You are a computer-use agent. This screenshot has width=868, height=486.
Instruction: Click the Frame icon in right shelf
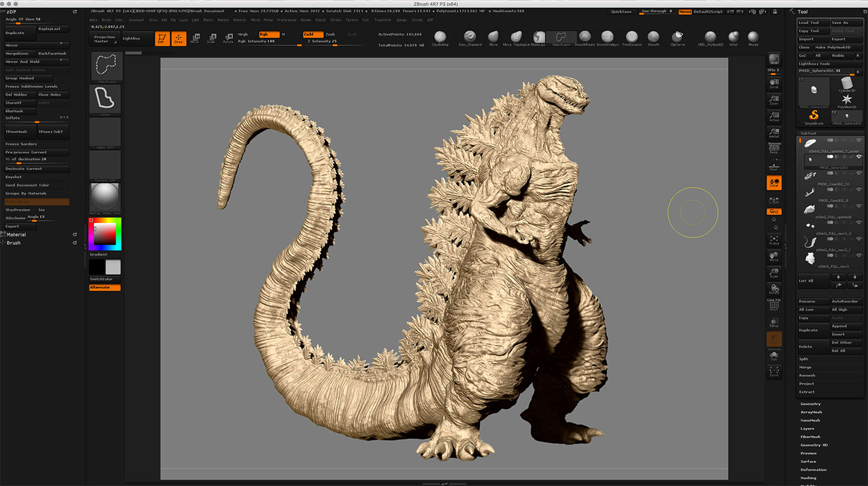[774, 239]
